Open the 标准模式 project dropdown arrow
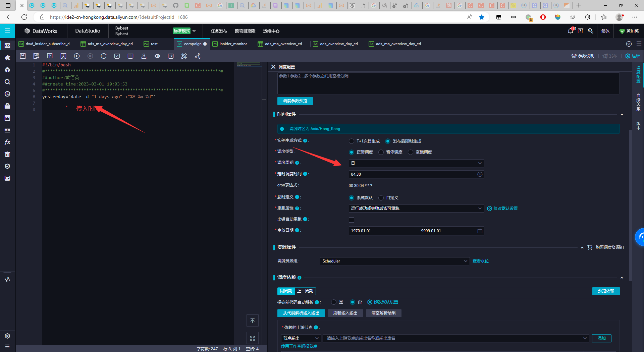 pos(194,31)
